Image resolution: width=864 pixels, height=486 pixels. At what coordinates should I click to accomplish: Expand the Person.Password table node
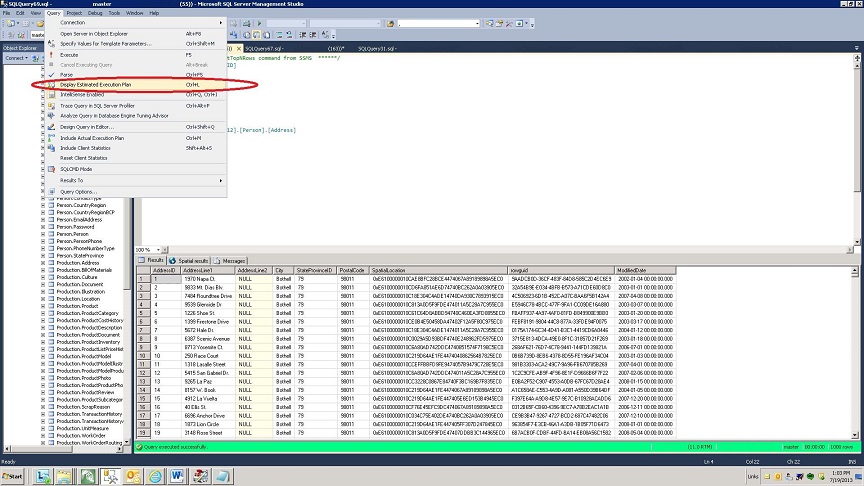coord(43,226)
